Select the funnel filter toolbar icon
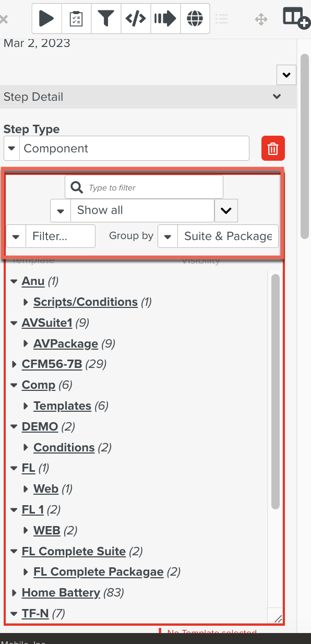This screenshot has height=644, width=311. (x=106, y=19)
